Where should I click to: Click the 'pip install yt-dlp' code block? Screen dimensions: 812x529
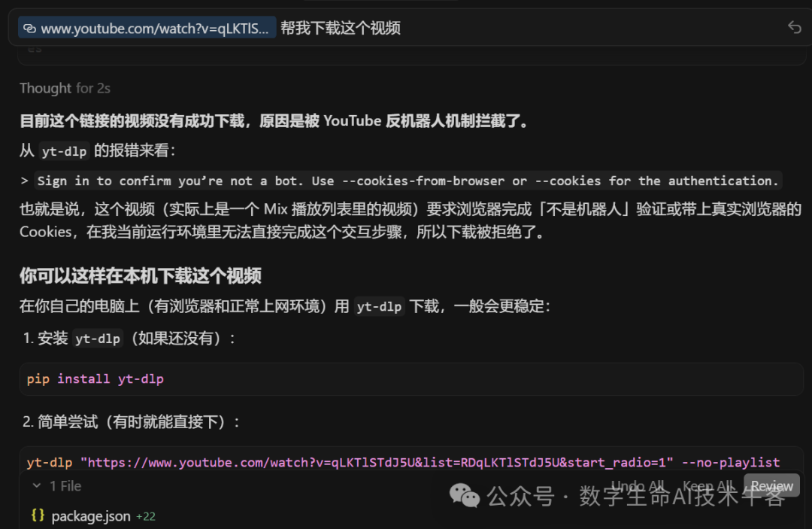point(411,379)
